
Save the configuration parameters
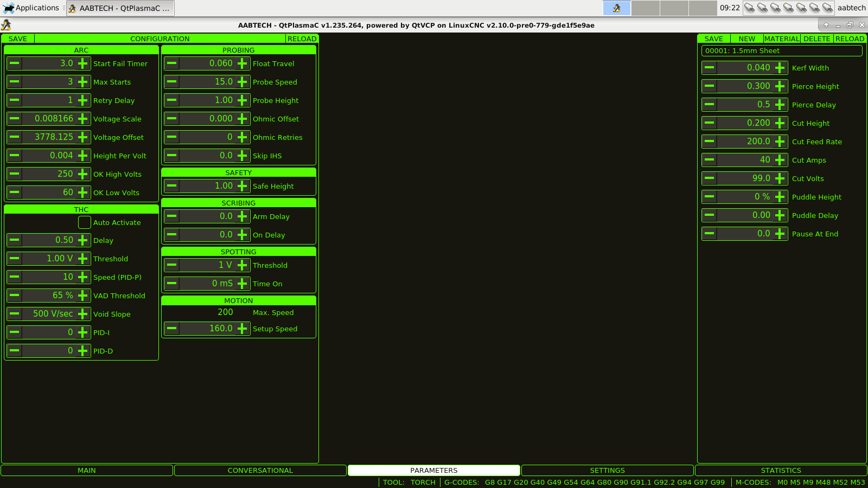tap(18, 38)
